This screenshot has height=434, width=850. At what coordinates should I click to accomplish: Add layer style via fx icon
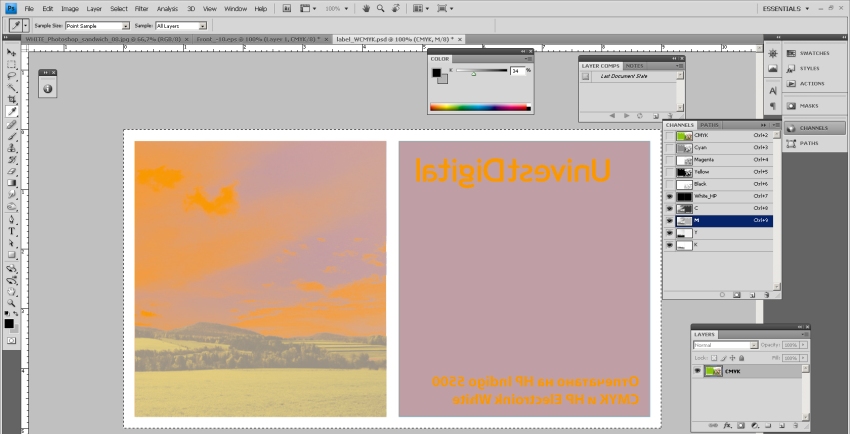727,426
